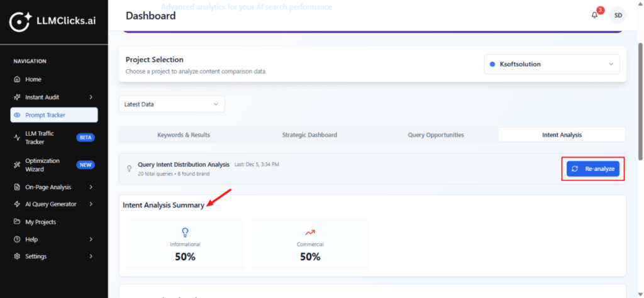Open the Latest Data dropdown
The height and width of the screenshot is (298, 644).
point(171,104)
